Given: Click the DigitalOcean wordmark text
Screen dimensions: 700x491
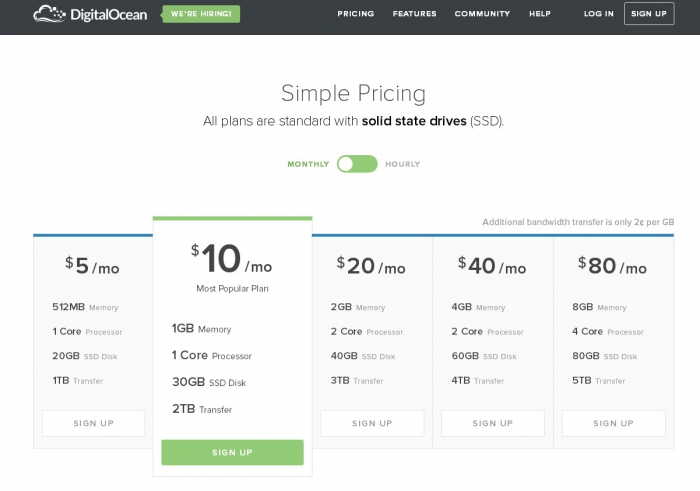Looking at the screenshot, I should click(x=109, y=15).
